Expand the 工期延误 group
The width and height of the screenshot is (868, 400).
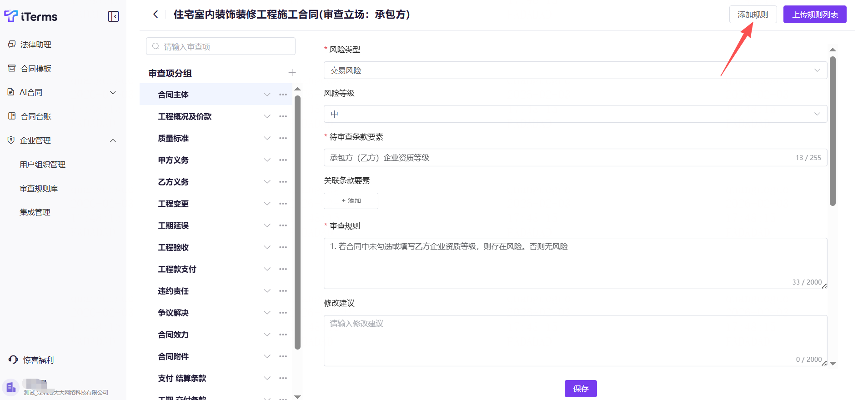coord(267,225)
